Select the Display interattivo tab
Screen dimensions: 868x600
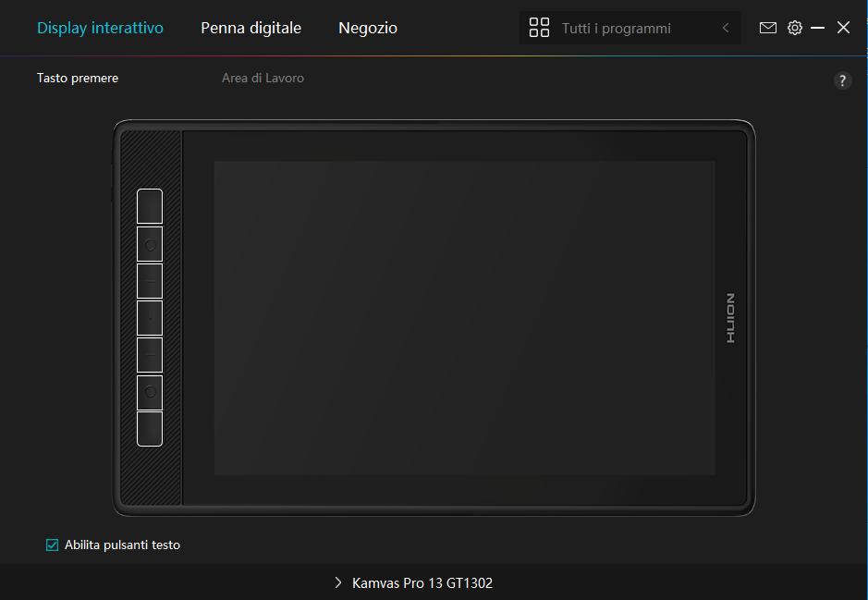pyautogui.click(x=100, y=28)
